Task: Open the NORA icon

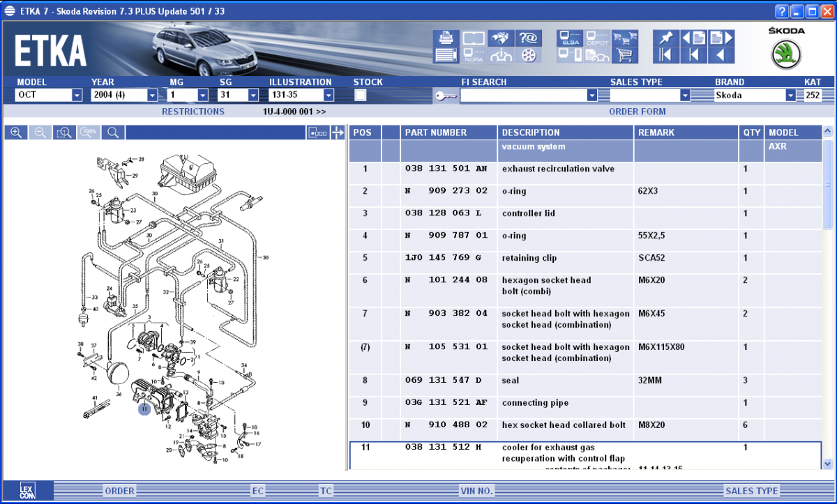Action: click(474, 55)
